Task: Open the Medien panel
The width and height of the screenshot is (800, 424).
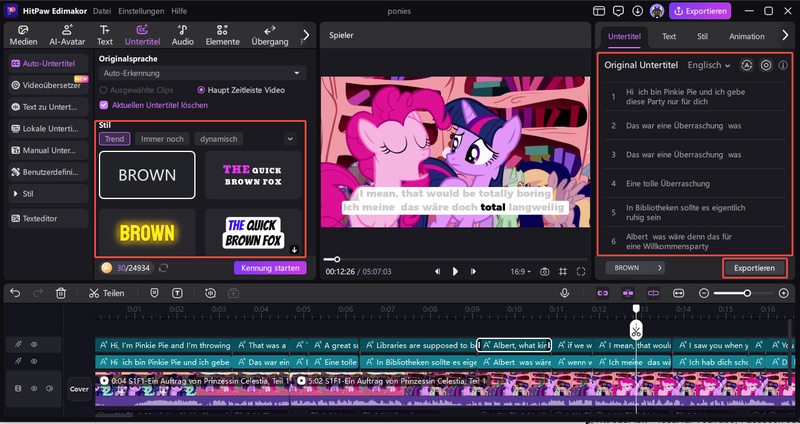Action: (23, 35)
